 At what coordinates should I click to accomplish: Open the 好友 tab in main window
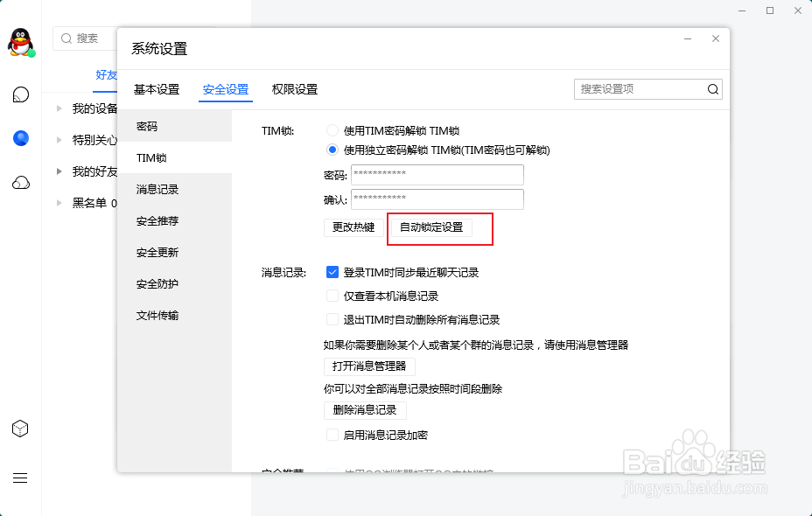[x=106, y=75]
